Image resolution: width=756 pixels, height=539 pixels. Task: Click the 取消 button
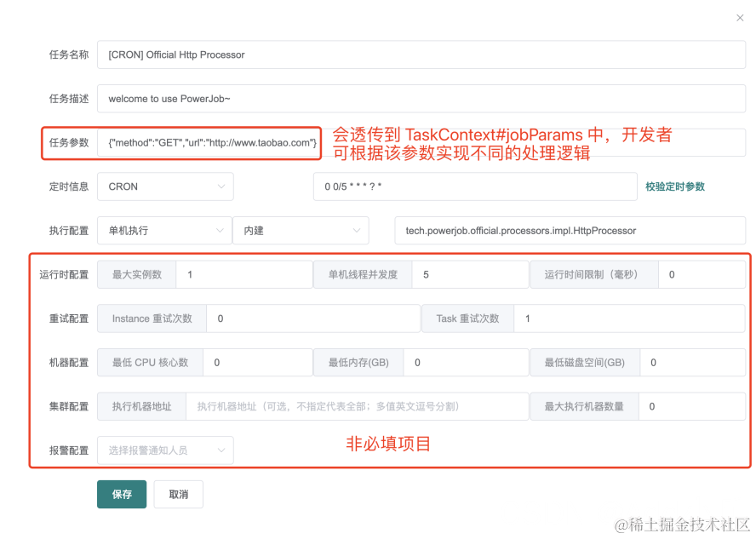click(x=179, y=494)
